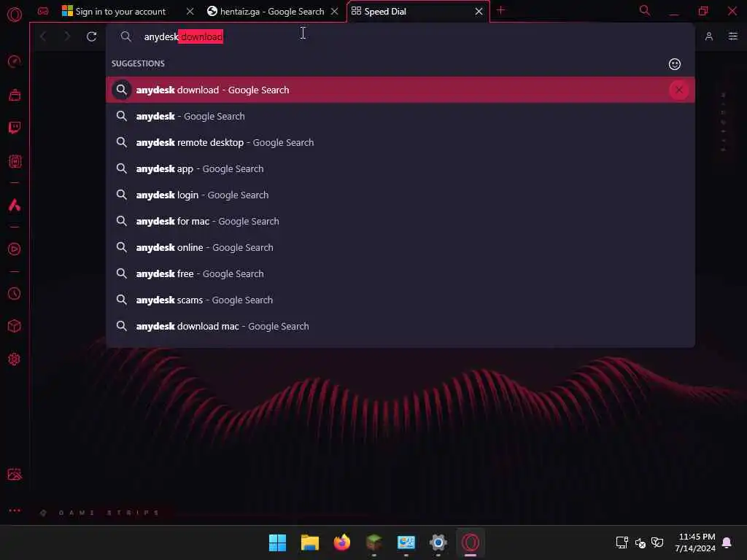Open Extensions cube icon in sidebar

(x=15, y=326)
